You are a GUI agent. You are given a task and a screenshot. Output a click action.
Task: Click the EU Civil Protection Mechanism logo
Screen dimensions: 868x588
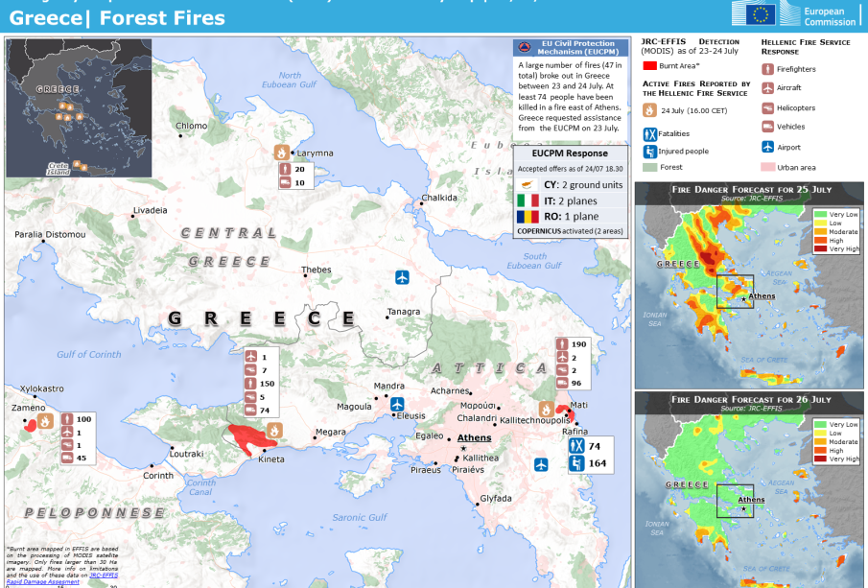point(523,48)
